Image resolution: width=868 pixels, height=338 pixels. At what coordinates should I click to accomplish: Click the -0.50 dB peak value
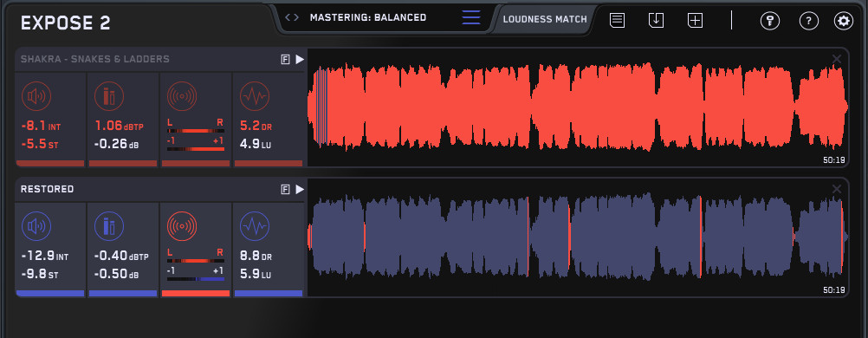[117, 275]
